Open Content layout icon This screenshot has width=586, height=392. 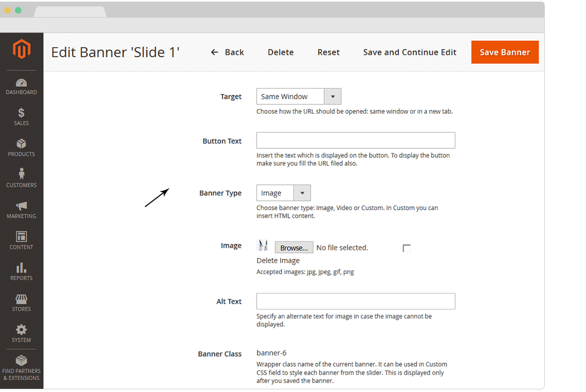(21, 237)
